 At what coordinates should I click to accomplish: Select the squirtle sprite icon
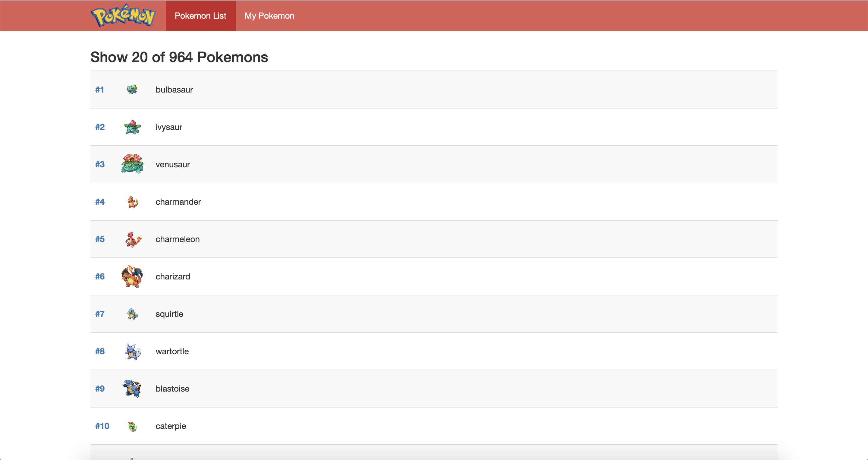(x=132, y=314)
